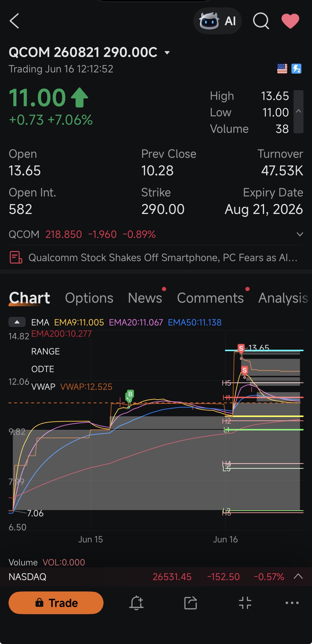Open the price alert bell icon
Viewport: 312px width, 644px height.
tap(136, 603)
